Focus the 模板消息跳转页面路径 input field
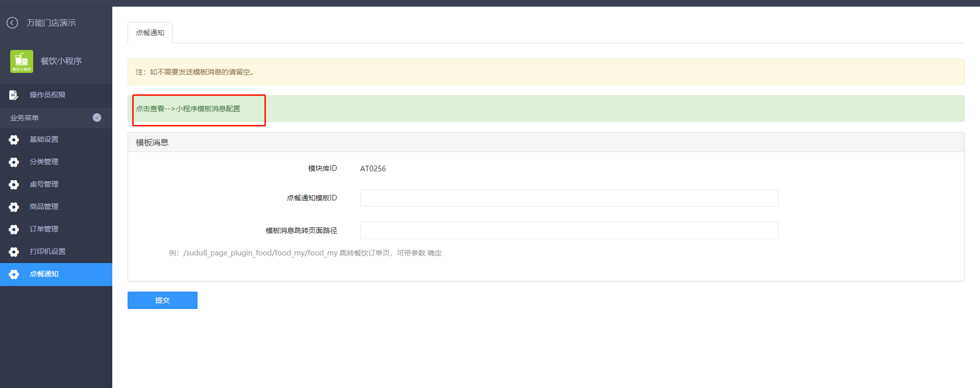The width and height of the screenshot is (980, 388). pos(569,230)
